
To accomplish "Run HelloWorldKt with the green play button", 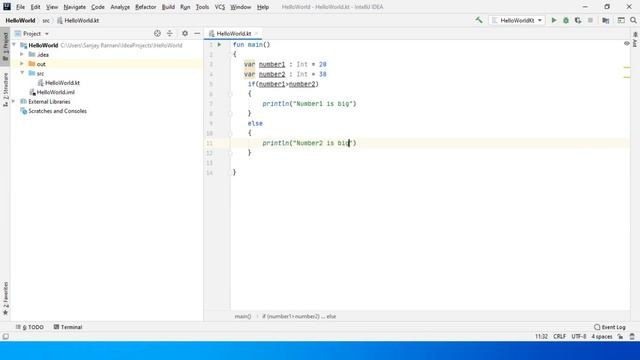I will click(554, 20).
